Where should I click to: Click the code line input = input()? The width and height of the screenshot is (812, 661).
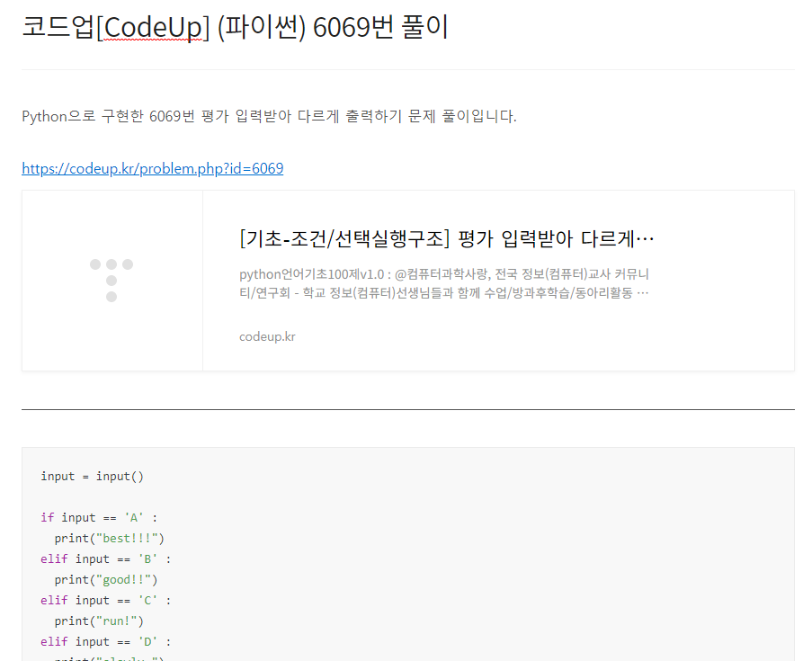tap(93, 476)
